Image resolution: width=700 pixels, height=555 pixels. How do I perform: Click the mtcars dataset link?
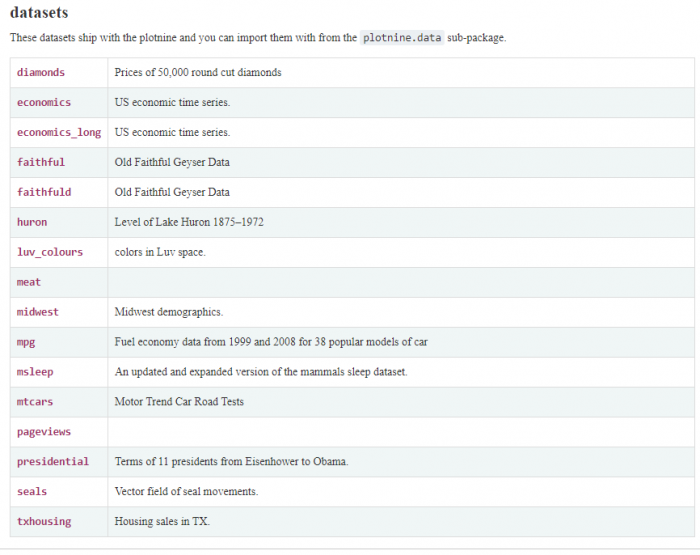point(35,402)
